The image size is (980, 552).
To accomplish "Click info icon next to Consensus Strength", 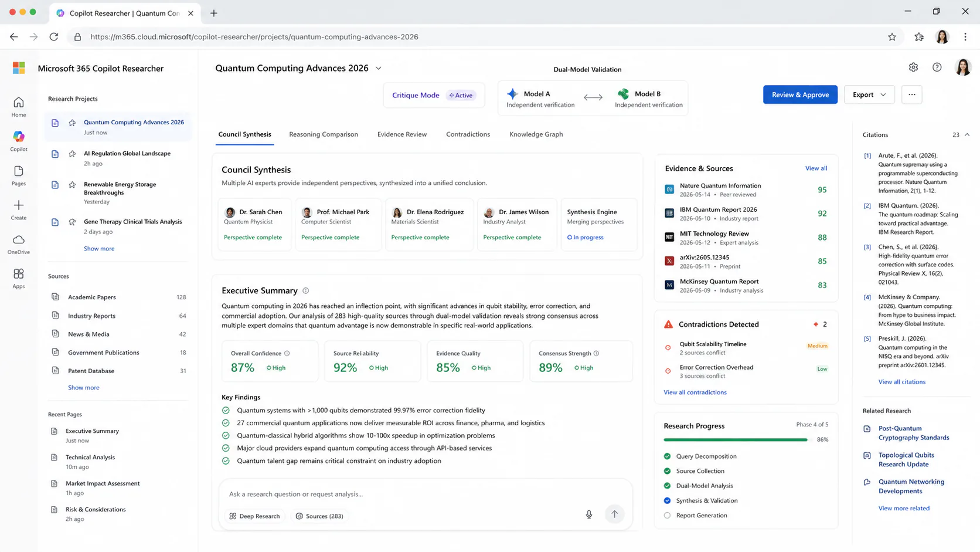I will (x=596, y=353).
